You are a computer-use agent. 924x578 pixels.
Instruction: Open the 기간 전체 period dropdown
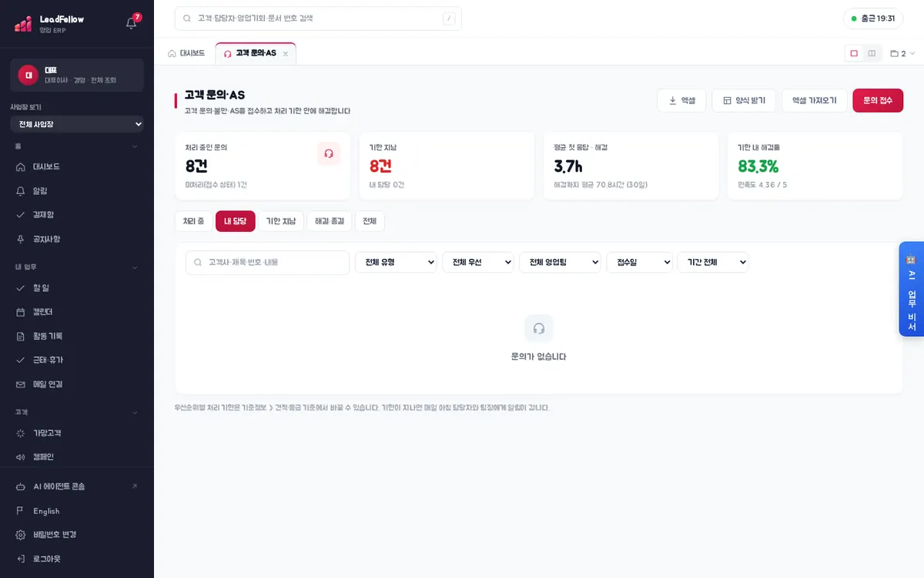tap(713, 262)
